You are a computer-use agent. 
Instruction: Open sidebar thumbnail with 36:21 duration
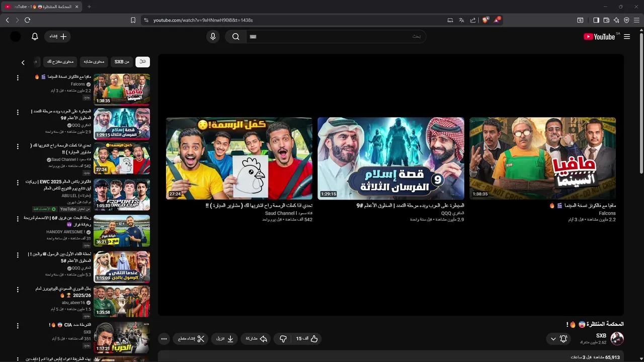pyautogui.click(x=122, y=231)
